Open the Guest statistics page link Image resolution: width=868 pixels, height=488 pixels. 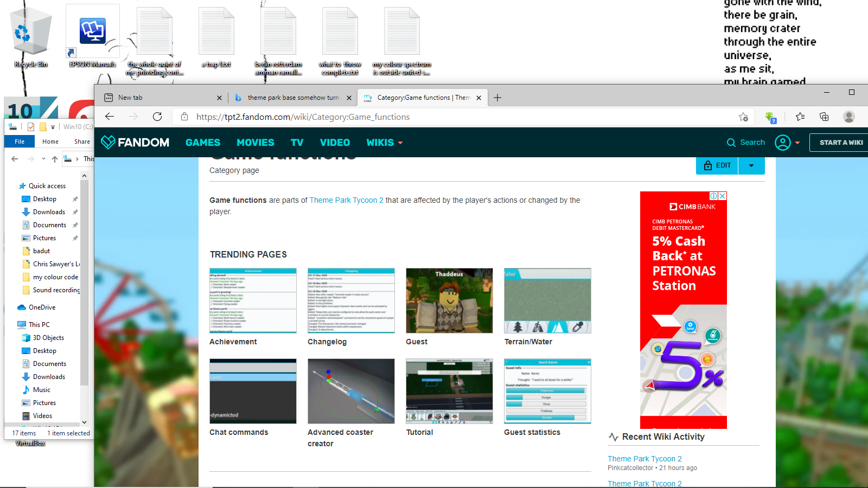(x=532, y=432)
